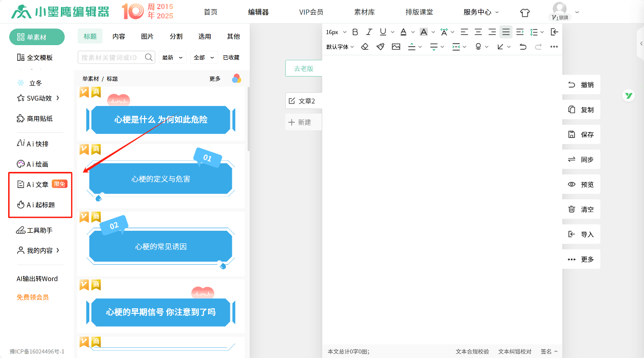This screenshot has height=358, width=644.
Task: Click the undo arrow in the toolbar
Action: [x=523, y=47]
